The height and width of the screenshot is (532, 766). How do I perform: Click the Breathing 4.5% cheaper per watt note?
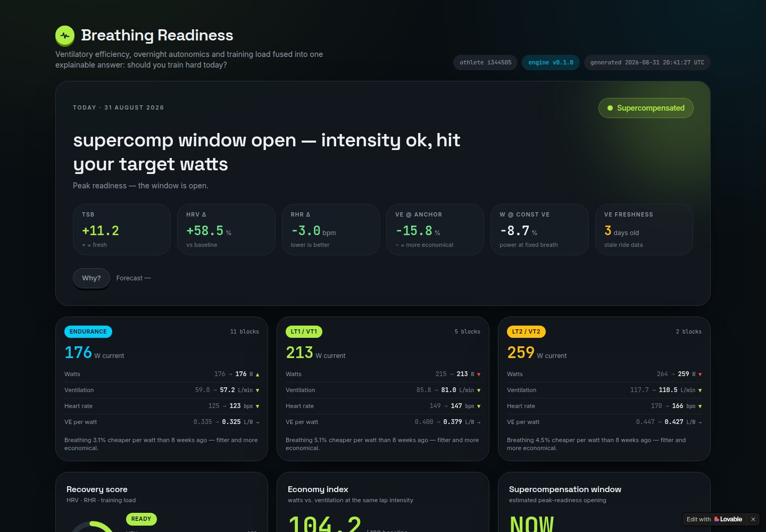coord(596,444)
